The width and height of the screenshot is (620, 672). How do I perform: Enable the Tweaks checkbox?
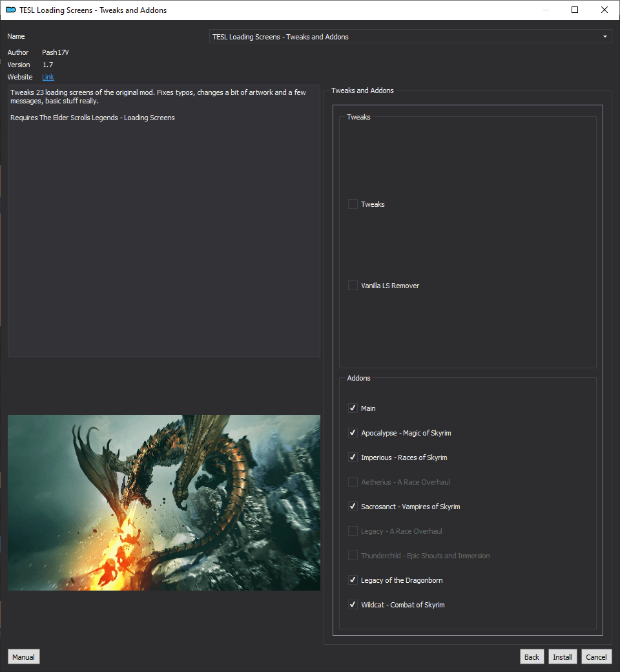(x=353, y=204)
